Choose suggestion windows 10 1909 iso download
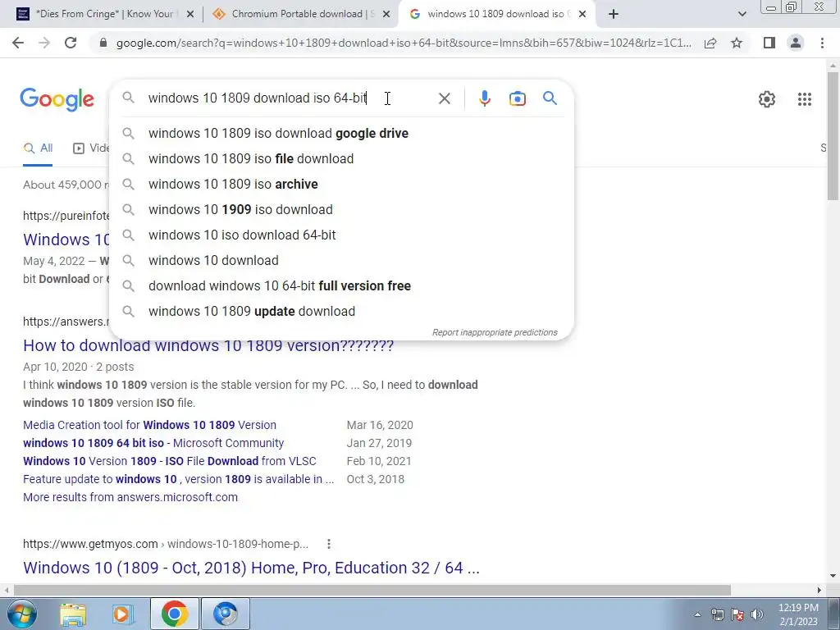Screen dimensions: 840x630 [x=341, y=209]
